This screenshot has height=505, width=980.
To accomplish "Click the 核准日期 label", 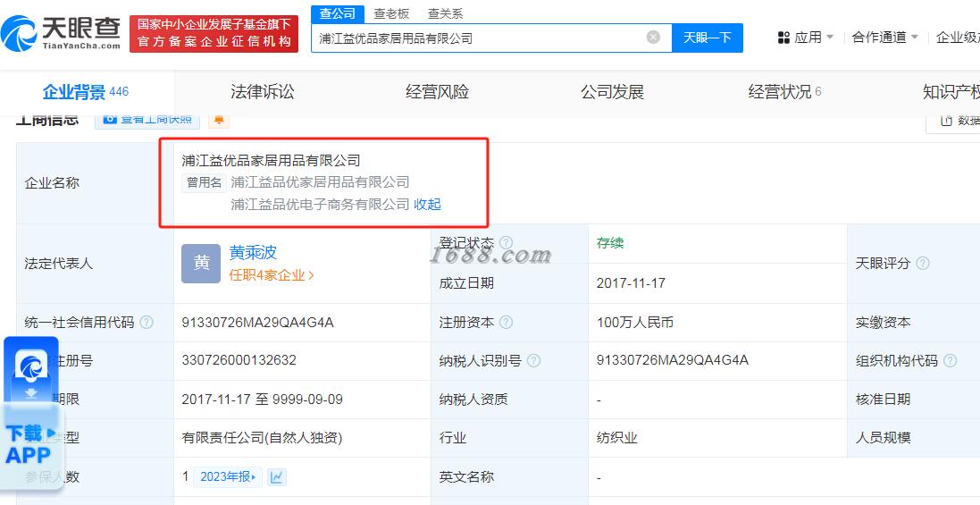I will tap(883, 400).
